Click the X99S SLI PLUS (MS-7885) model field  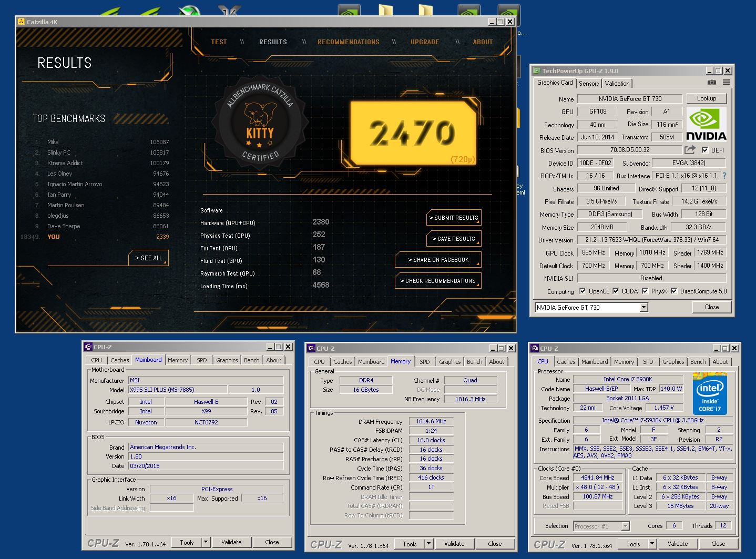(x=178, y=390)
